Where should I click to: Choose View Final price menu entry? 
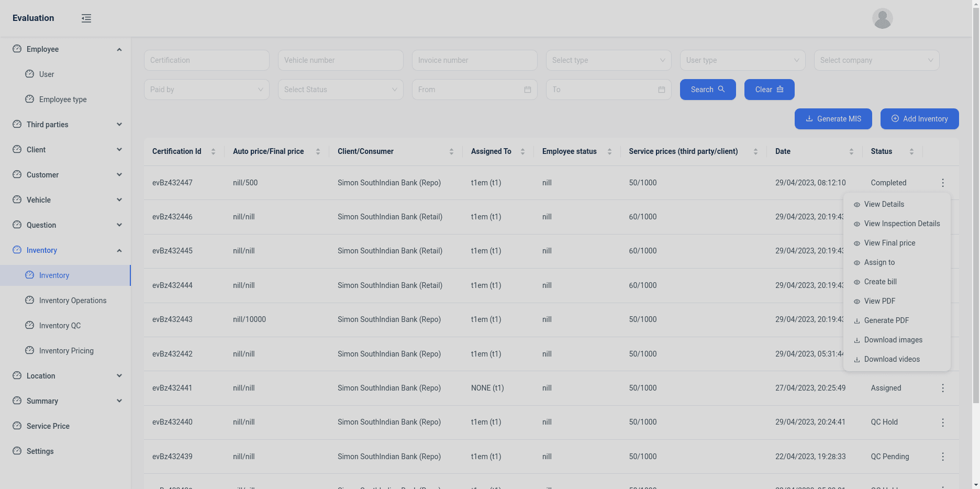[x=897, y=243]
